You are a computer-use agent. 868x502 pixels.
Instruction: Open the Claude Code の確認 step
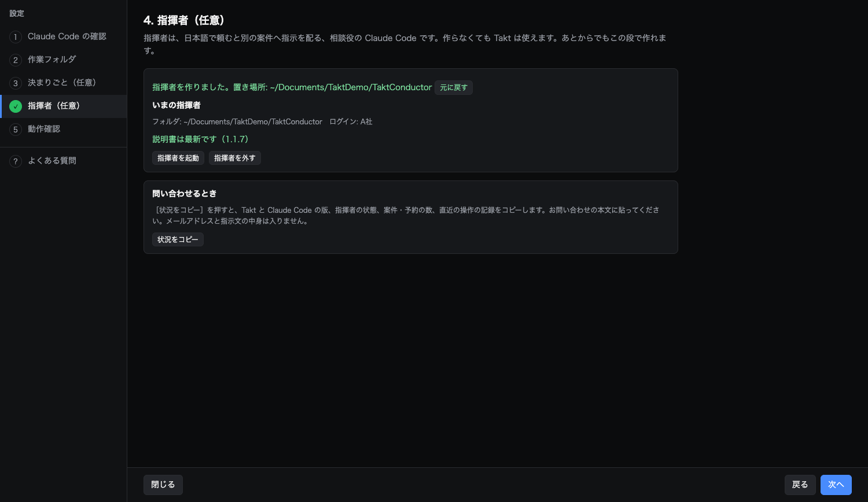click(64, 36)
